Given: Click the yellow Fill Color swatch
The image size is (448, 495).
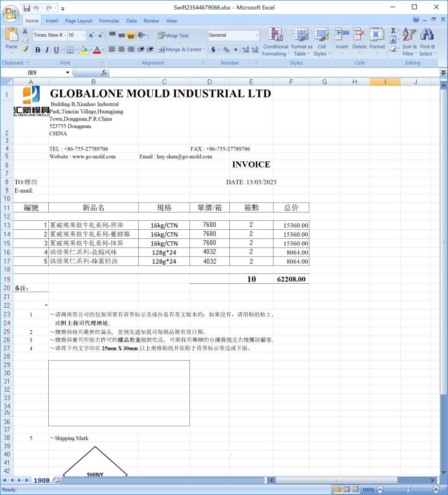Looking at the screenshot, I should point(84,50).
